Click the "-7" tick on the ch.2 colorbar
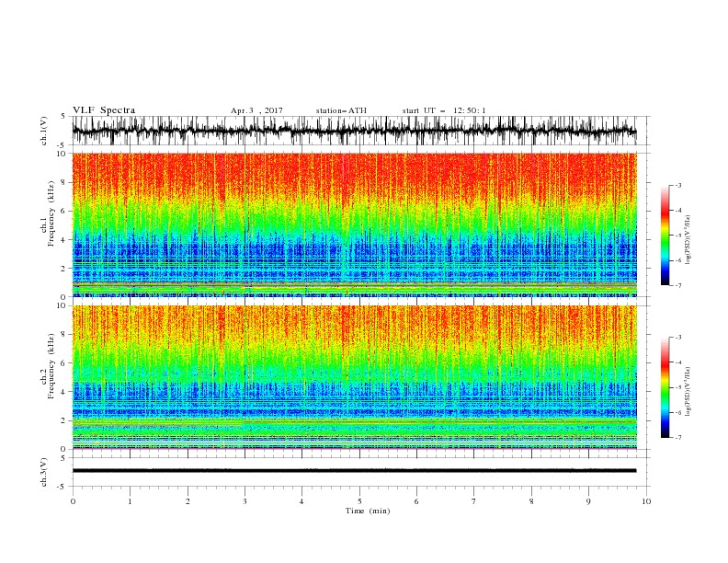 677,438
